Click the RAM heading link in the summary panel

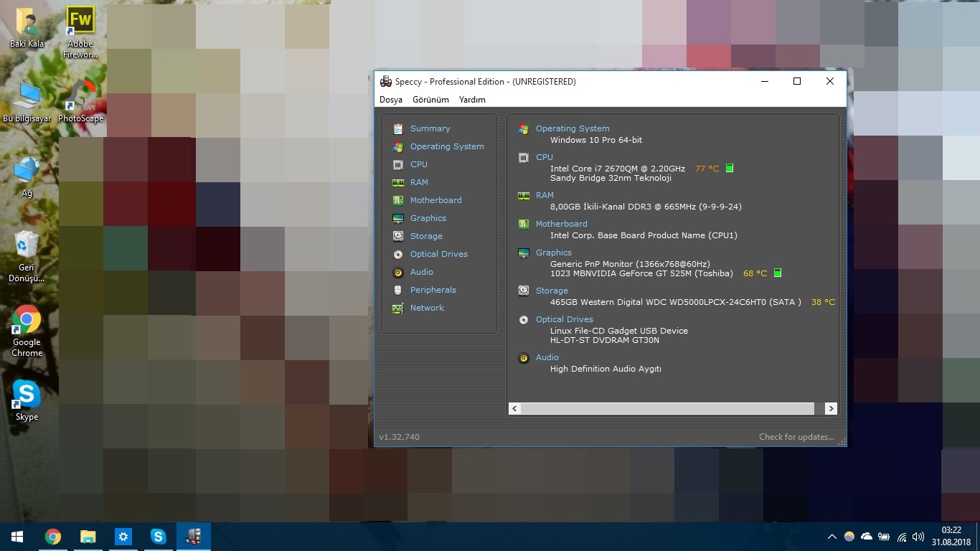(x=545, y=195)
